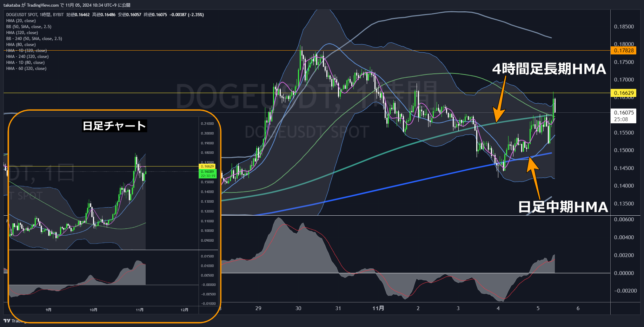Click −0.01000 on the inset oscillator axis
Viewport: 644px width, 327px height.
pyautogui.click(x=208, y=304)
